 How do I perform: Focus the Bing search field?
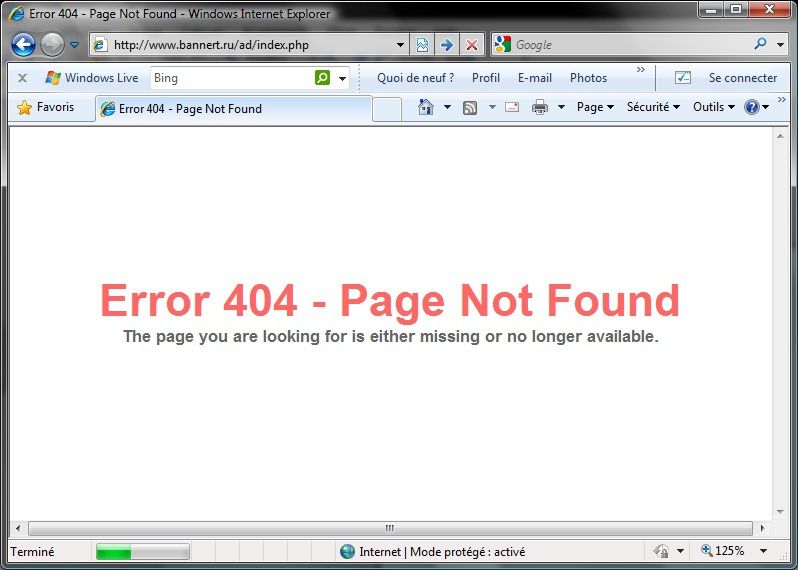pyautogui.click(x=232, y=78)
